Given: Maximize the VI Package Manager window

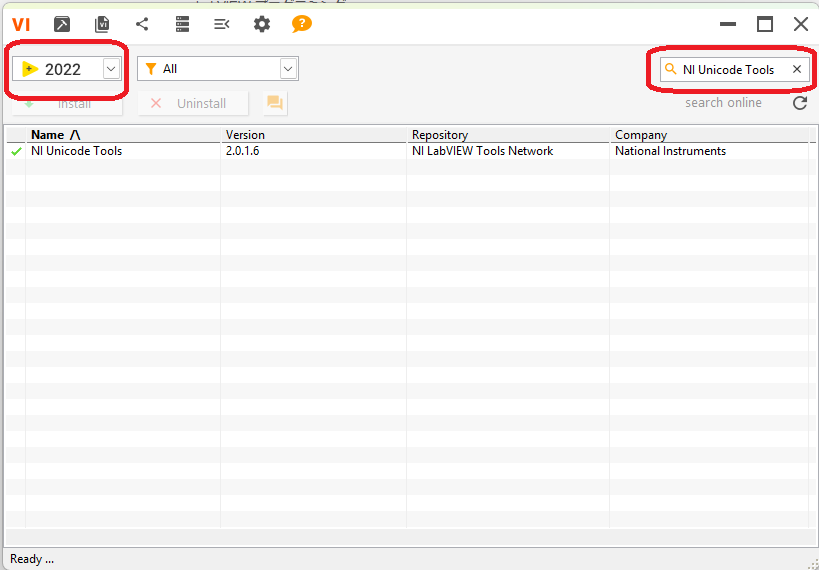Looking at the screenshot, I should [765, 24].
